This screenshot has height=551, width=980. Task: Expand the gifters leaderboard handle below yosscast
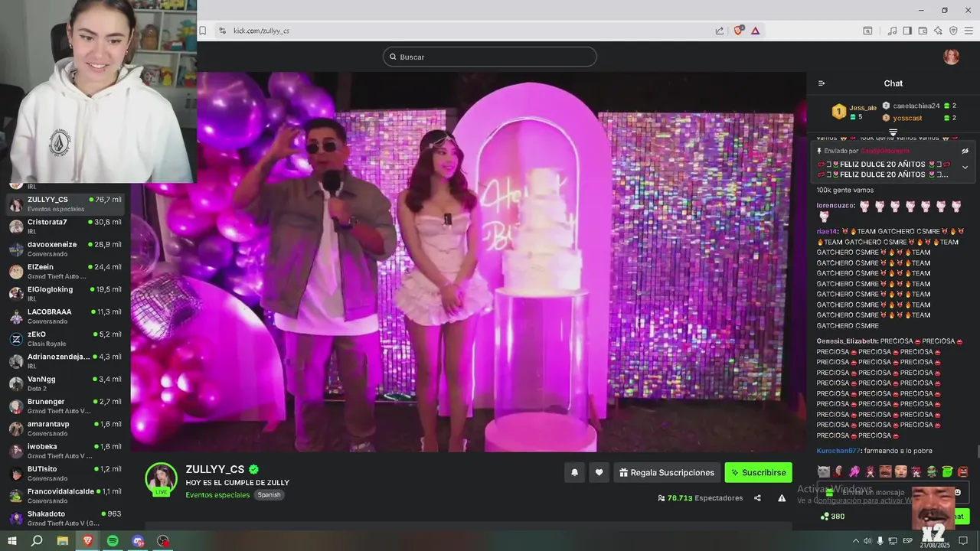coord(893,132)
